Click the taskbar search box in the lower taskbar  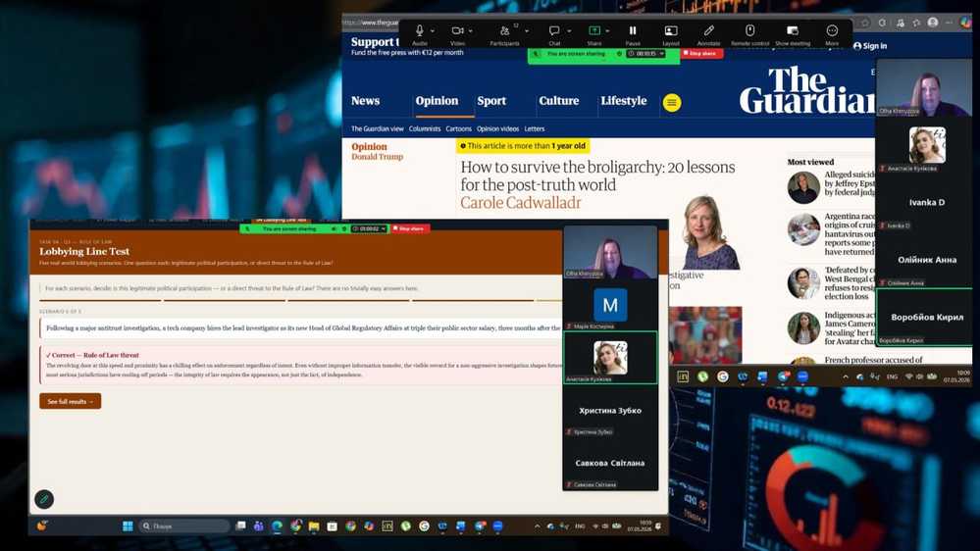[x=183, y=526]
